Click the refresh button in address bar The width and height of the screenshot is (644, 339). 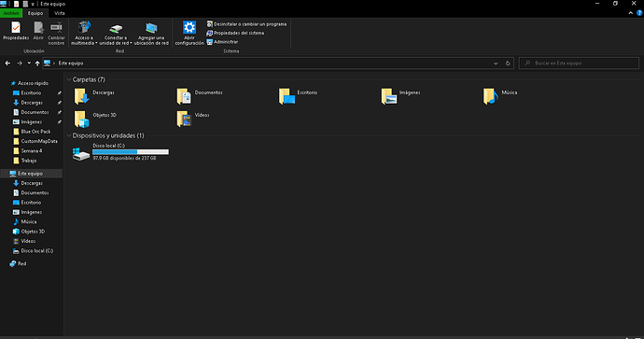tap(508, 64)
